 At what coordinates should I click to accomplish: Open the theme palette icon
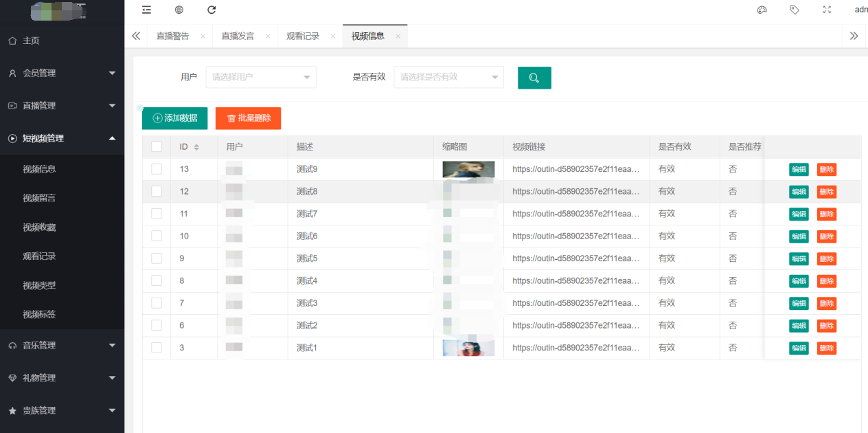(762, 10)
